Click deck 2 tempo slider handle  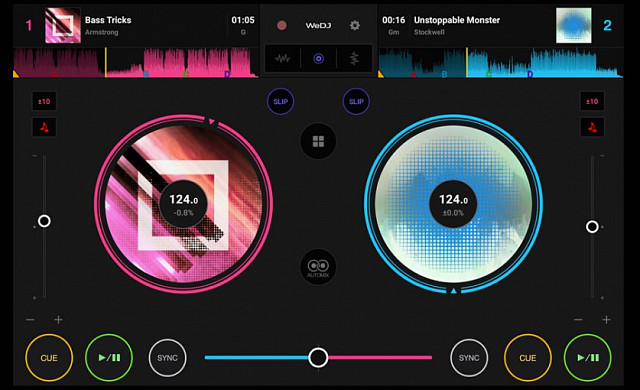tap(592, 227)
